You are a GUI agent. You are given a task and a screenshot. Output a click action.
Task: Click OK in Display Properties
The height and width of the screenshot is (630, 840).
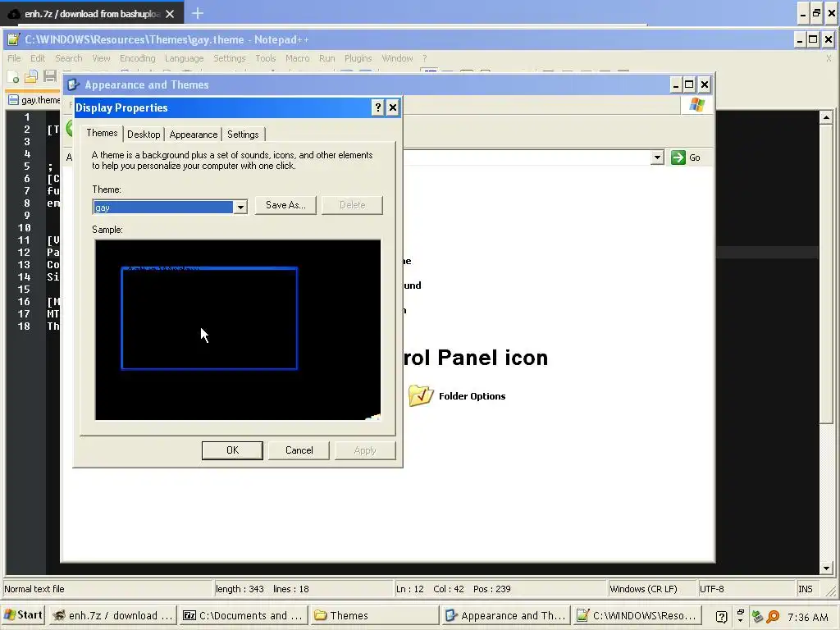[232, 450]
